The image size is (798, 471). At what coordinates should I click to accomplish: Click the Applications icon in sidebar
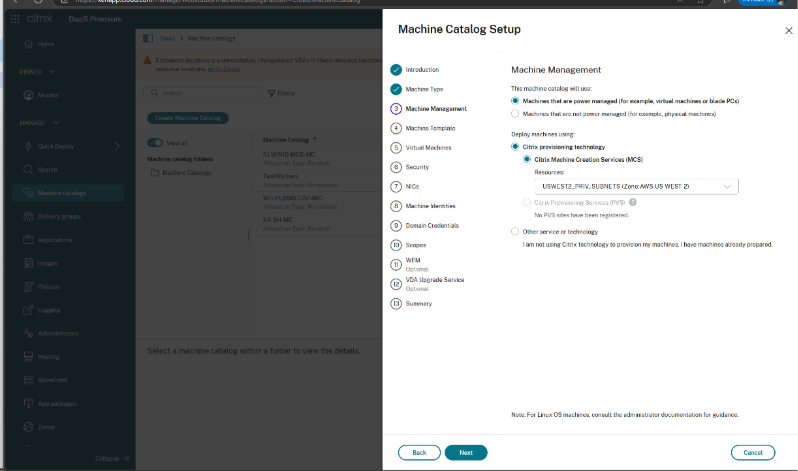[x=28, y=240]
